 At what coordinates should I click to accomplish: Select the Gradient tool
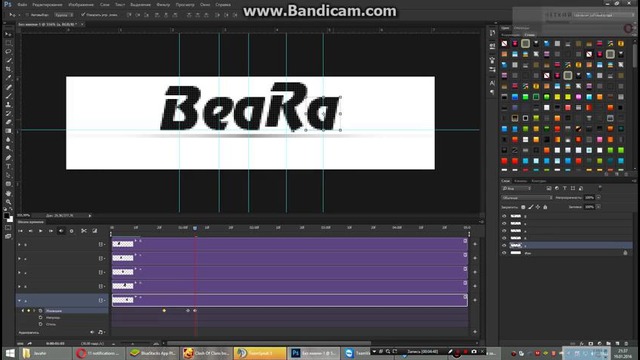point(8,131)
